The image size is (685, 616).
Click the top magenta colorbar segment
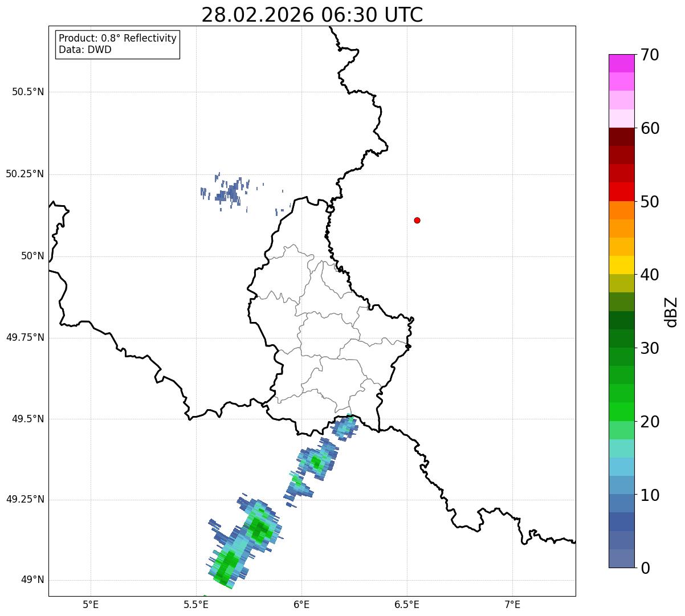[621, 63]
